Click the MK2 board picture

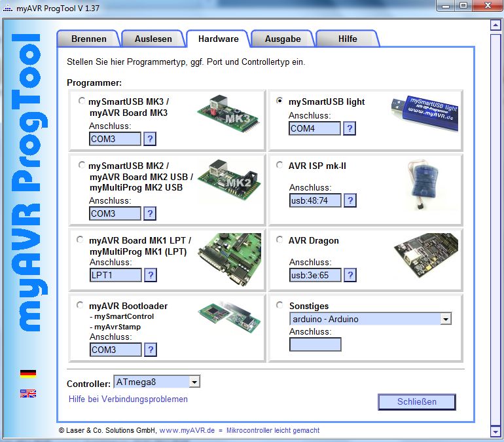coord(229,180)
